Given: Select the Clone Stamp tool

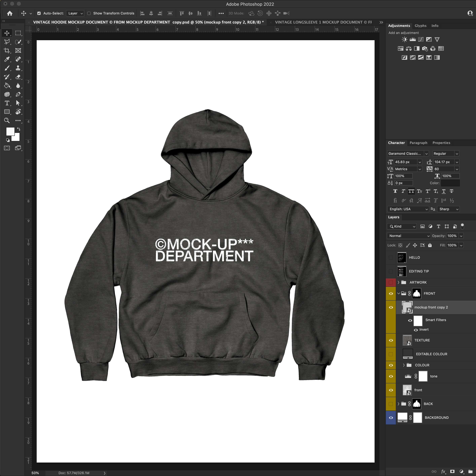Looking at the screenshot, I should pos(18,68).
